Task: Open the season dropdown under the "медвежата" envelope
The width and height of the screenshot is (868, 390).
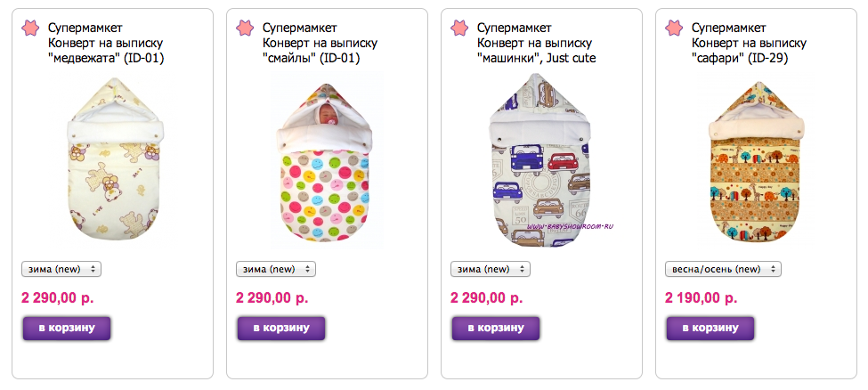Action: [x=61, y=269]
